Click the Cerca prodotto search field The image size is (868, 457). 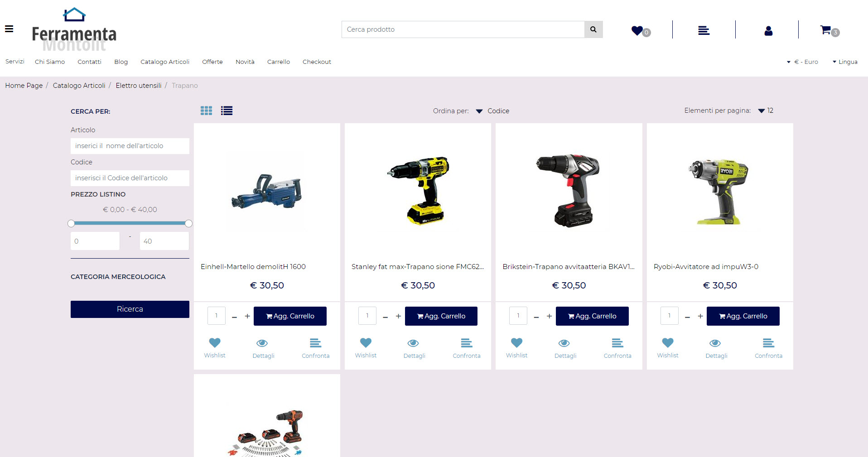[x=463, y=29]
